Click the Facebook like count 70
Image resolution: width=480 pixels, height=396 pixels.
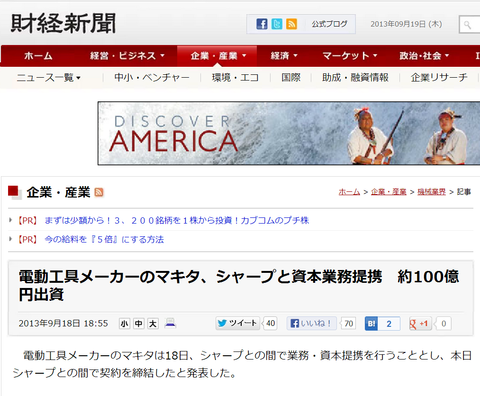tap(349, 323)
